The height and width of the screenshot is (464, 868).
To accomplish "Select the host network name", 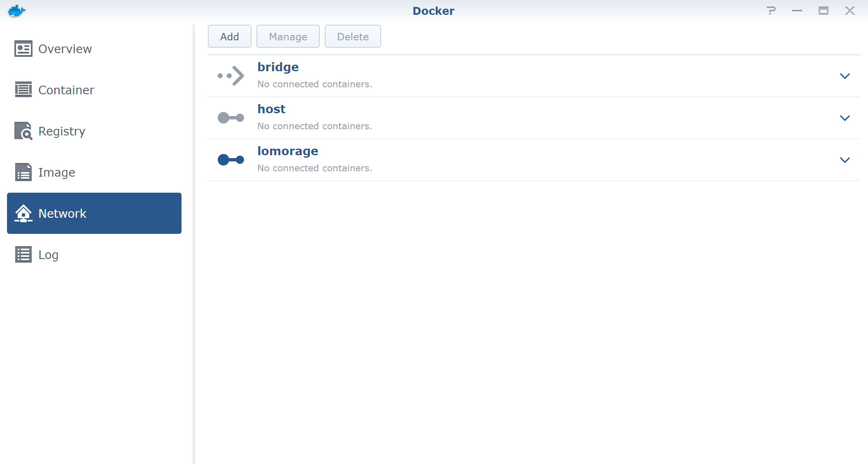I will pos(271,109).
